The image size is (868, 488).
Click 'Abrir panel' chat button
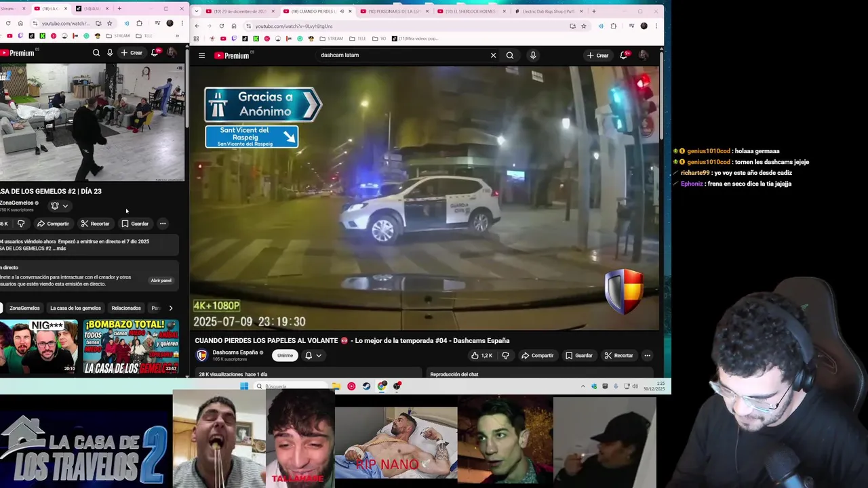coord(161,281)
